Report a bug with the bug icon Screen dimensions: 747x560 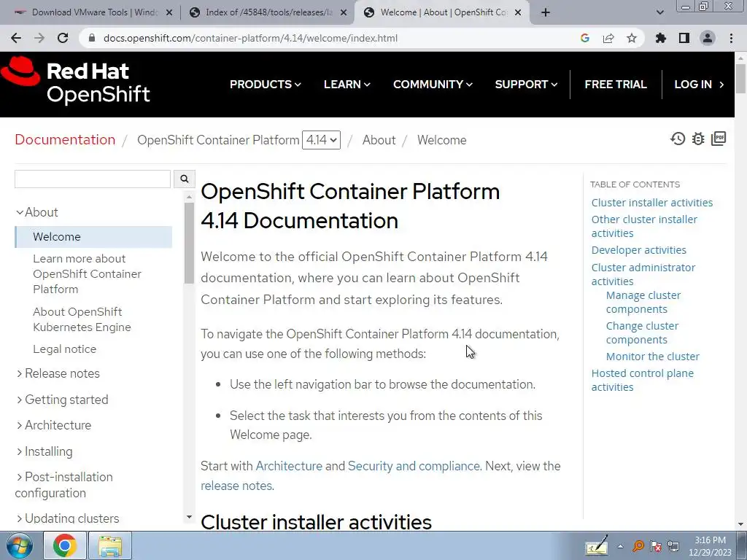click(698, 139)
